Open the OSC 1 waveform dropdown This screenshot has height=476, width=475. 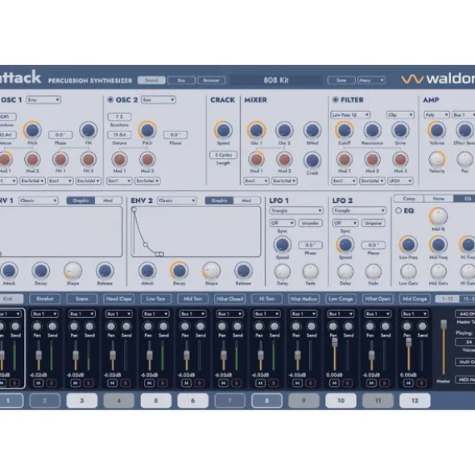pyautogui.click(x=43, y=100)
